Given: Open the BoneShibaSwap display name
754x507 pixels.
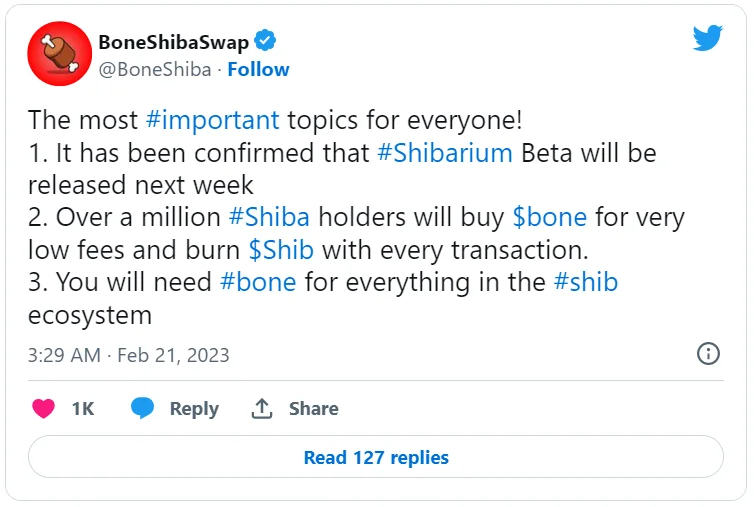Looking at the screenshot, I should click(x=174, y=42).
